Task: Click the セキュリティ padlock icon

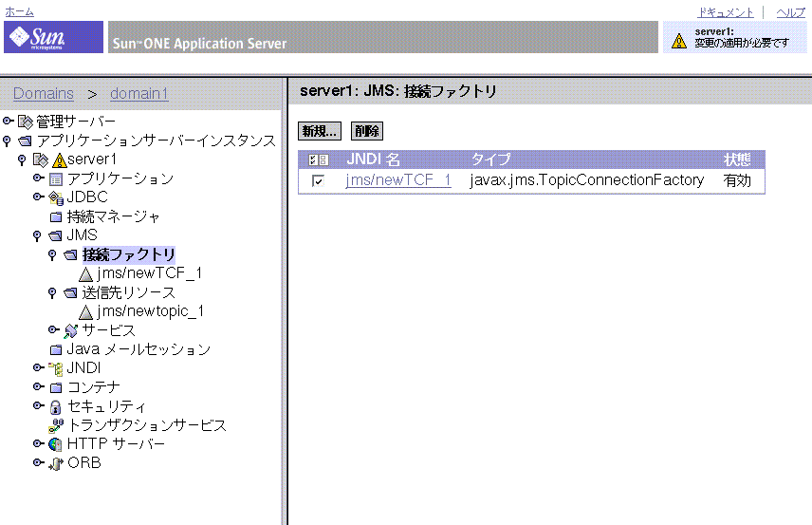Action: point(55,407)
